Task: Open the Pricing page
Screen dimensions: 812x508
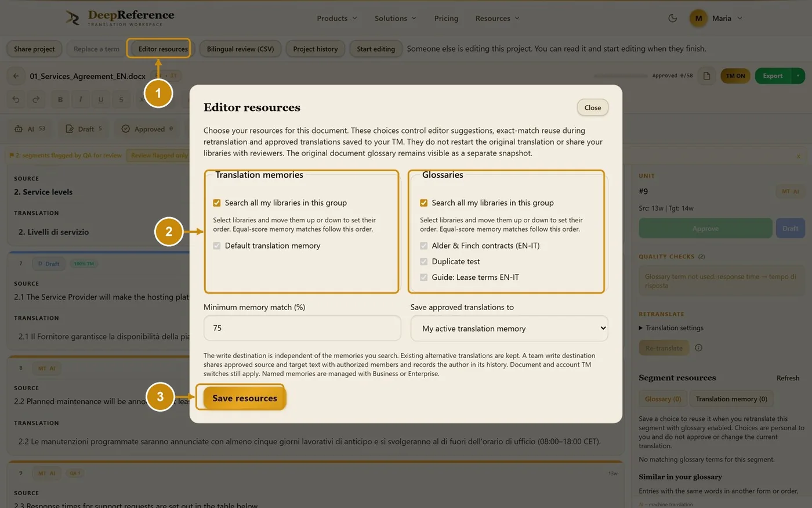Action: [x=446, y=18]
